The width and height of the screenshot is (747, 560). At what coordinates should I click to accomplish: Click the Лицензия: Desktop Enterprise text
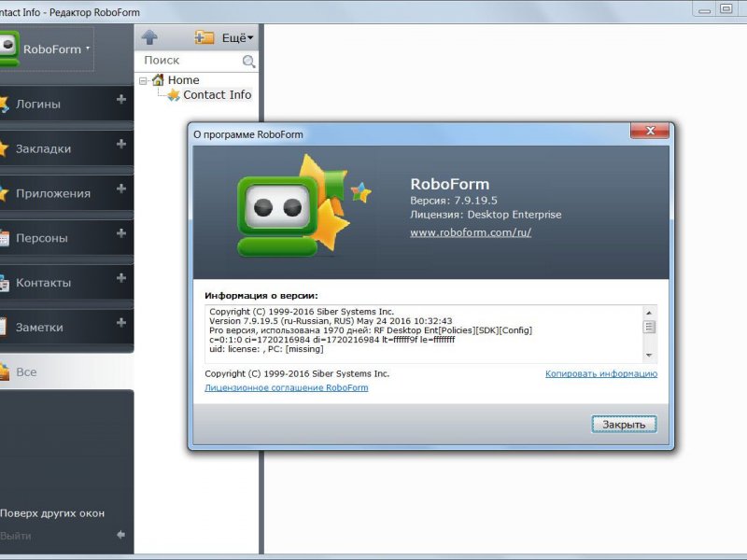click(x=486, y=215)
